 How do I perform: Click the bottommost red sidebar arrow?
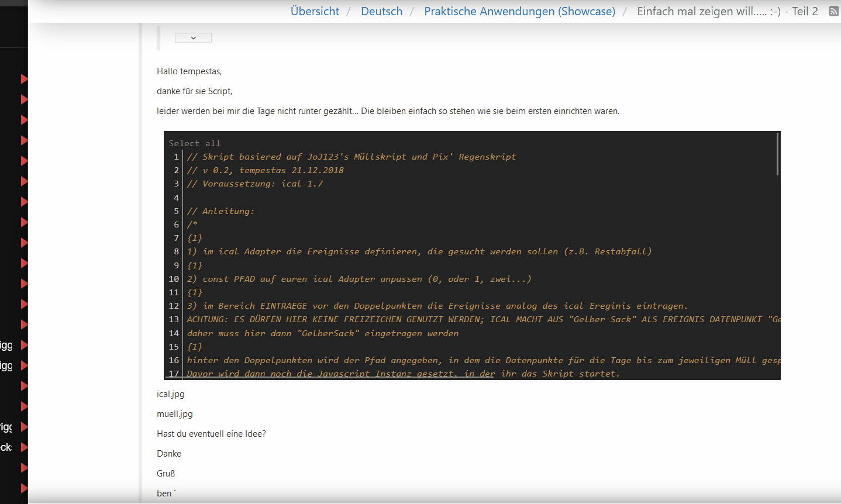[24, 488]
